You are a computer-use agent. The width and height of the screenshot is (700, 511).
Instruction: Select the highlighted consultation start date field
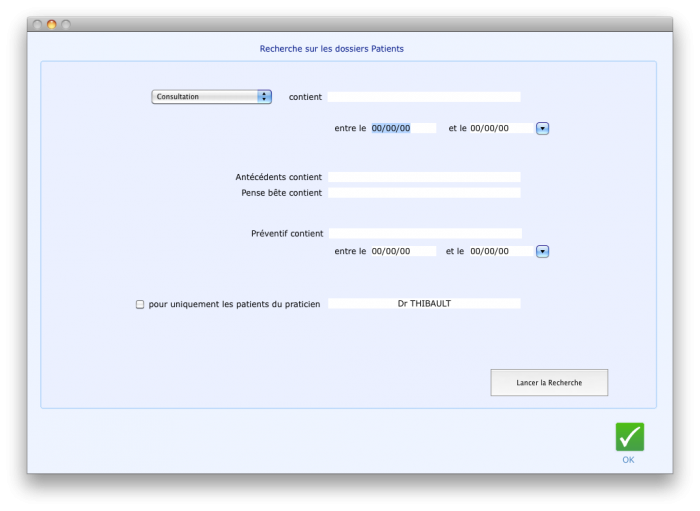point(403,128)
